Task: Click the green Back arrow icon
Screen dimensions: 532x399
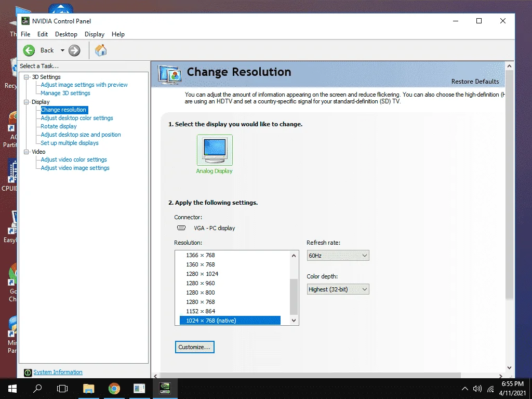Action: (x=29, y=50)
